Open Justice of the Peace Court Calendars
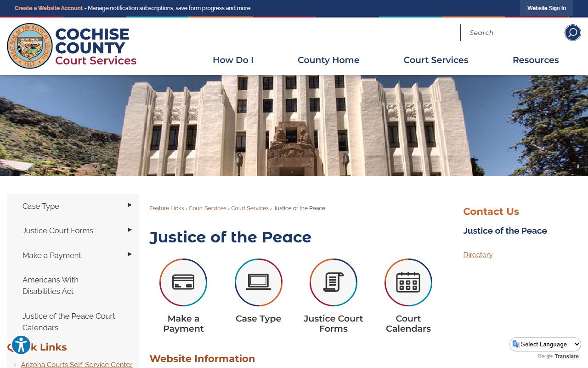This screenshot has height=368, width=588. [x=69, y=322]
